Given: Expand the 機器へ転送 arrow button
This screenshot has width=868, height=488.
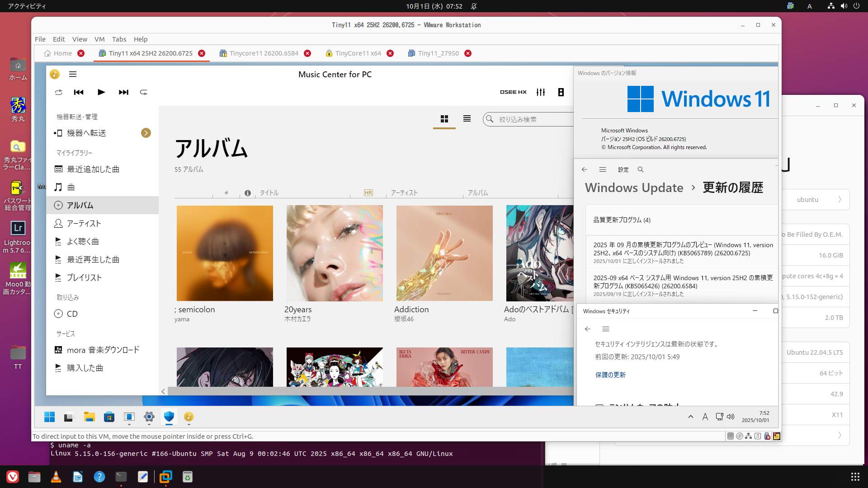Looking at the screenshot, I should point(146,133).
